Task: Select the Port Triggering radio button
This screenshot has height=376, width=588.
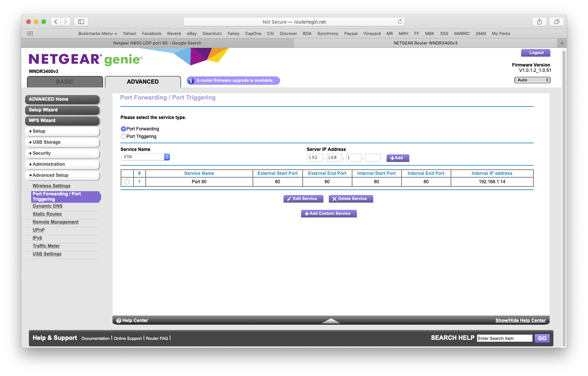Action: click(x=124, y=136)
